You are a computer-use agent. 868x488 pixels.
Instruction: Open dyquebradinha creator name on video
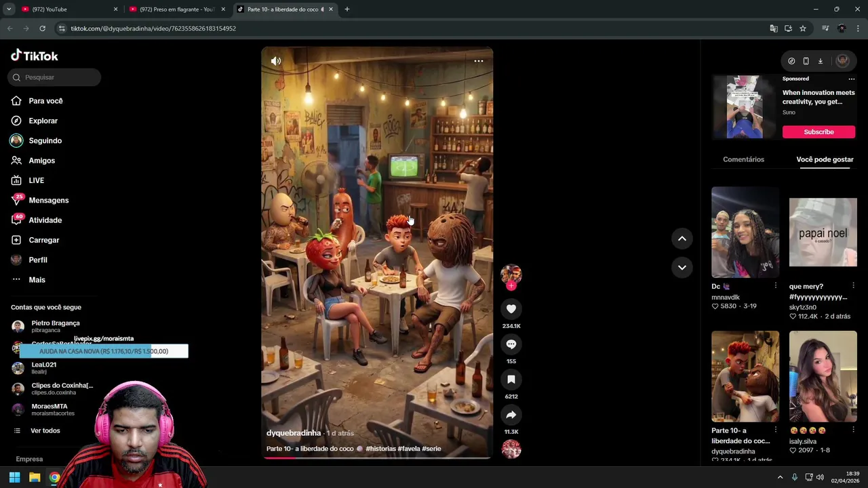click(x=294, y=433)
